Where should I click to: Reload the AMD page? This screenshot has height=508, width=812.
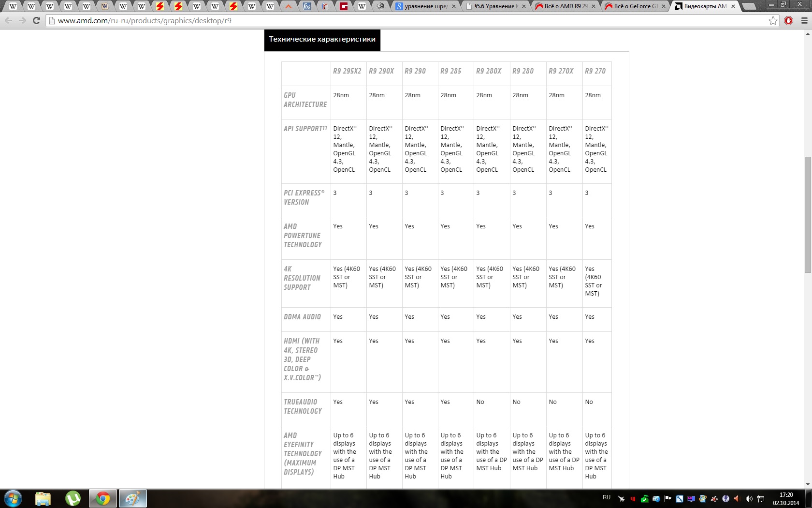point(36,21)
